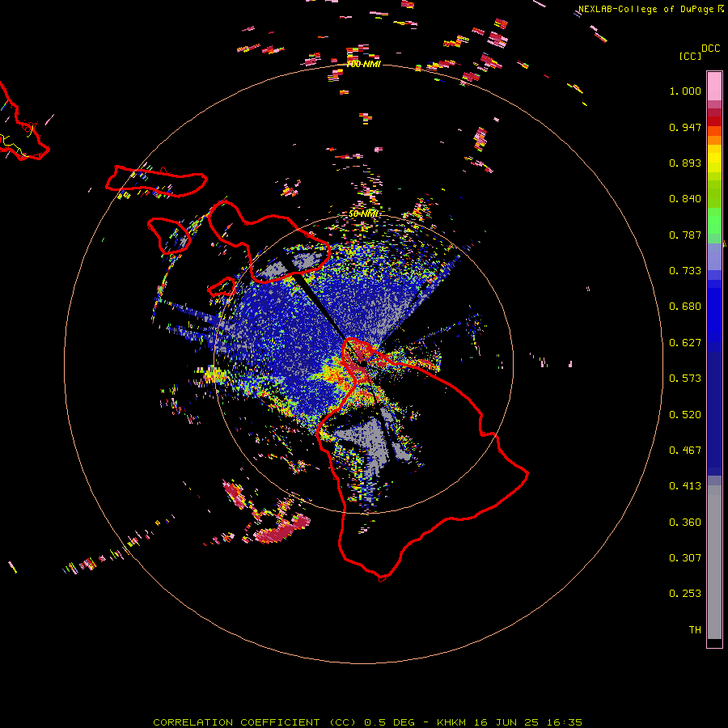Click the 0.573 scale value

click(685, 379)
